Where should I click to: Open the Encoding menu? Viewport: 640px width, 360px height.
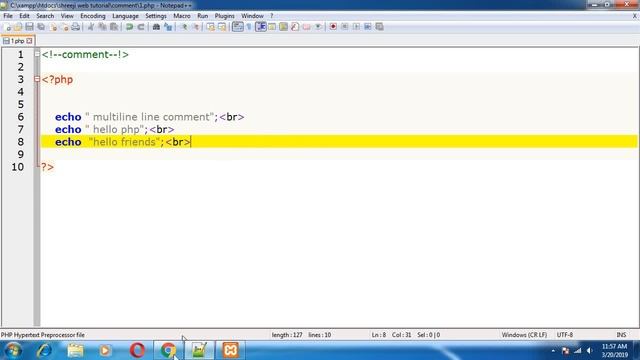tap(93, 16)
